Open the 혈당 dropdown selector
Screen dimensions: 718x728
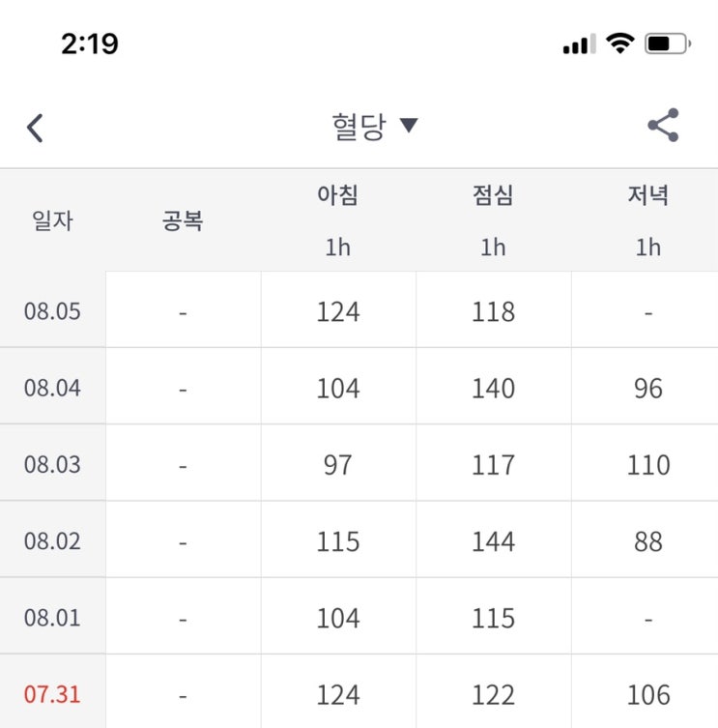coord(374,127)
